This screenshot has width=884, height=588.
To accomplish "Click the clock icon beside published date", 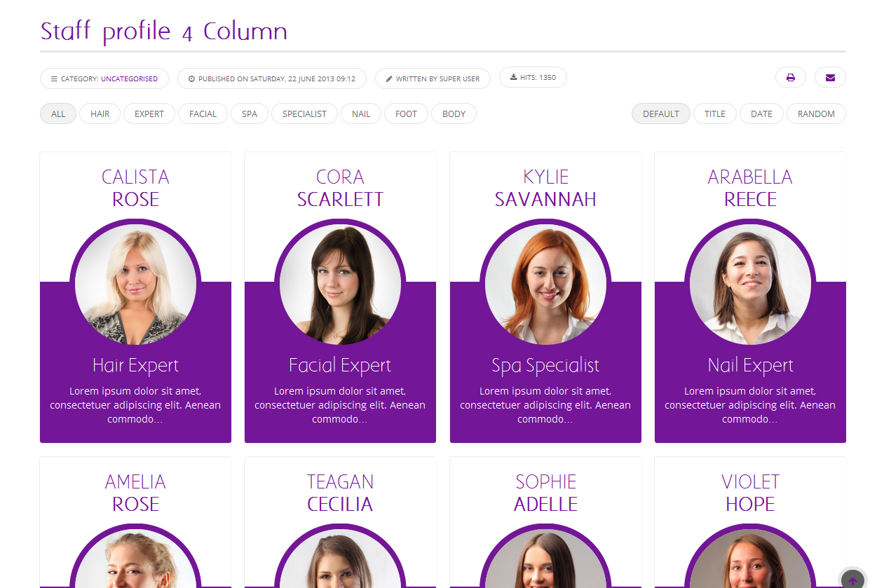I will pos(191,79).
